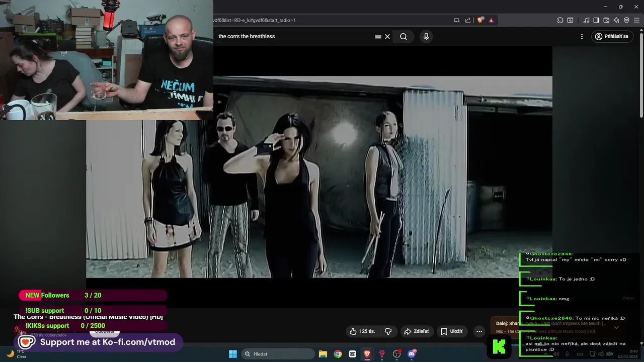Click the share page icon in address bar
The height and width of the screenshot is (362, 644).
[x=468, y=20]
